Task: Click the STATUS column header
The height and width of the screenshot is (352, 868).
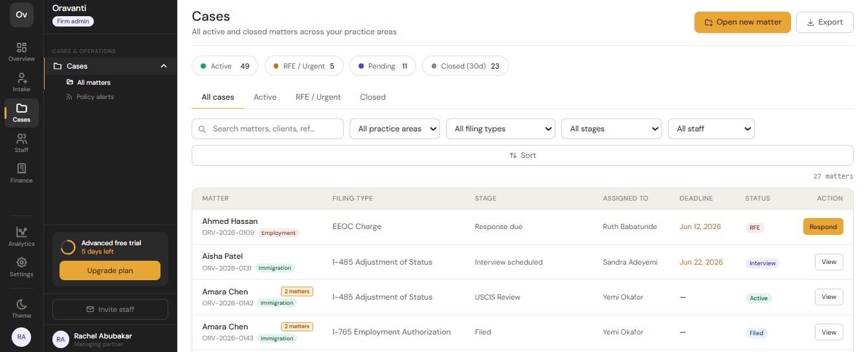Action: point(757,199)
